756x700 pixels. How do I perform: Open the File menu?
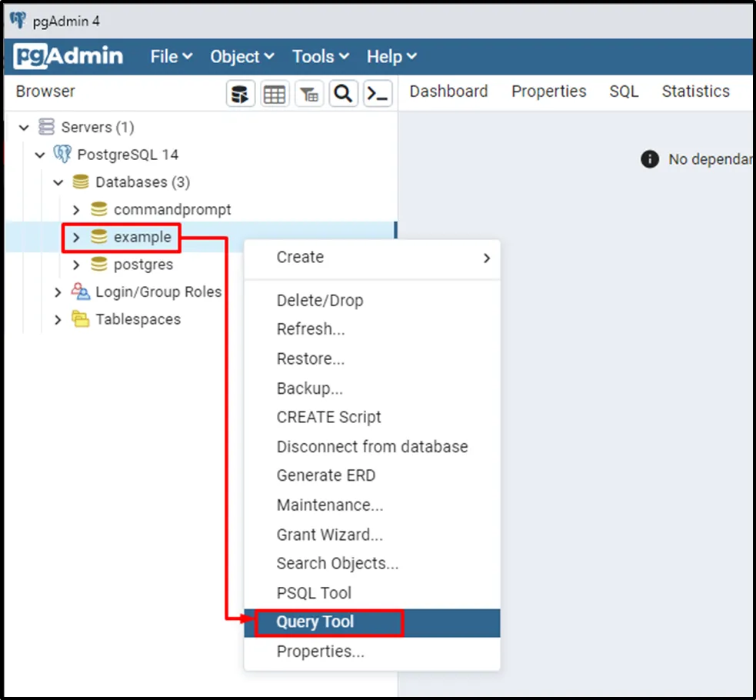(171, 56)
